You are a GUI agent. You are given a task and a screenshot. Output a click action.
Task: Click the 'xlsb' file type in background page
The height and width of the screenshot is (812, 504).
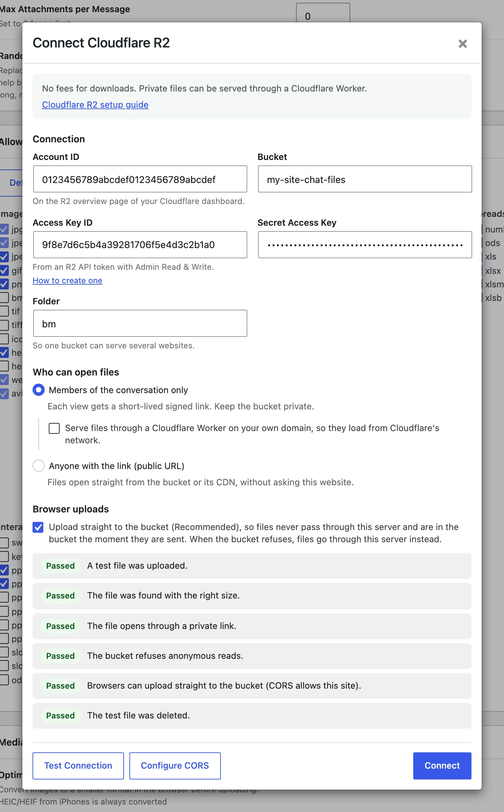click(493, 298)
